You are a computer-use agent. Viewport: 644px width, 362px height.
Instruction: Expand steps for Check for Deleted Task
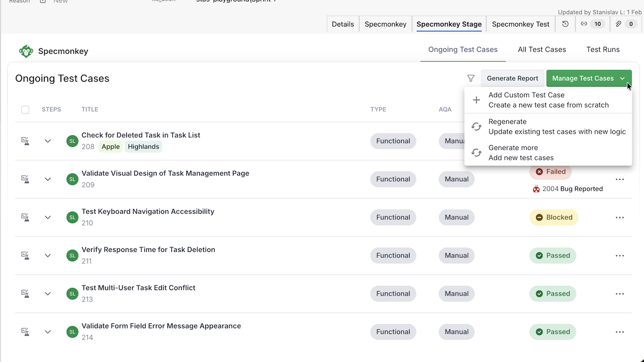click(48, 141)
